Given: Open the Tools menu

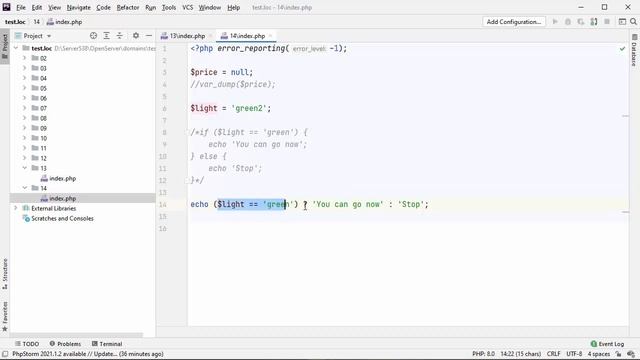Looking at the screenshot, I should [169, 7].
